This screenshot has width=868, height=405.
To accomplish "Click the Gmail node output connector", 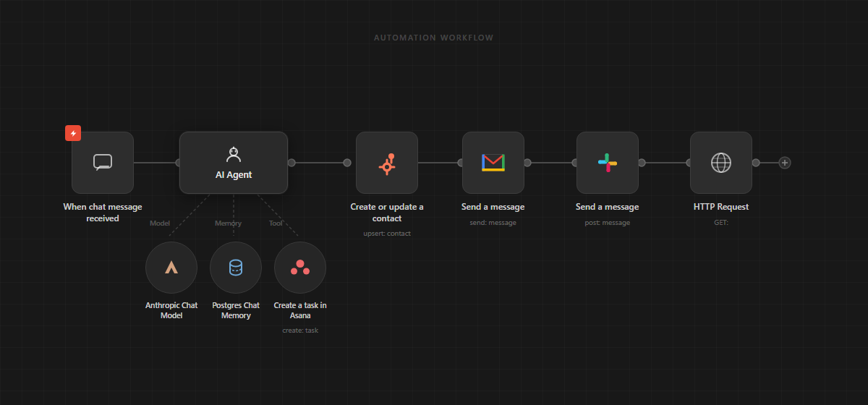I will pos(528,163).
